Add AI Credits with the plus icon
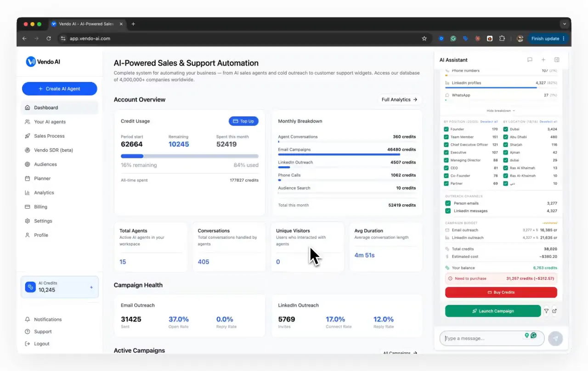The height and width of the screenshot is (371, 588). click(x=91, y=287)
